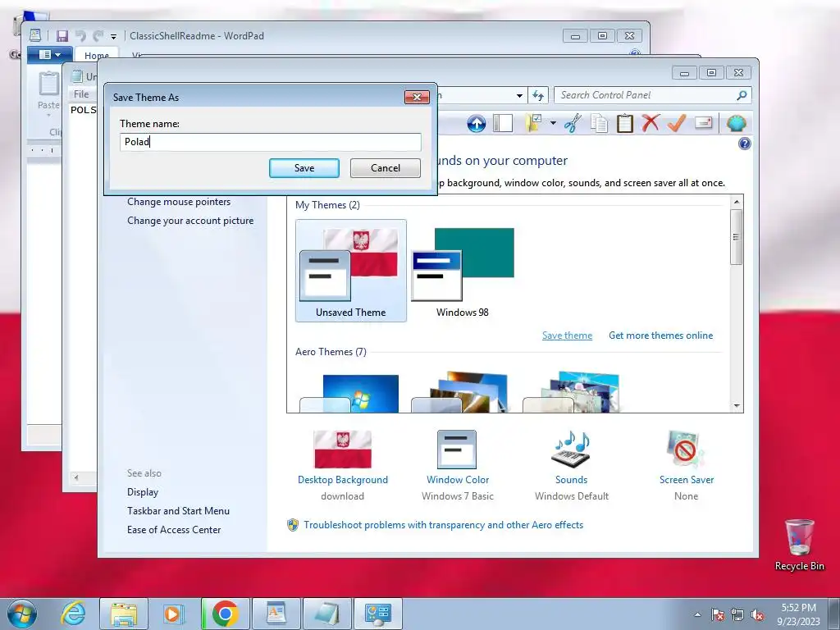
Task: Click the WordPad document icon in title bar
Action: click(x=35, y=35)
